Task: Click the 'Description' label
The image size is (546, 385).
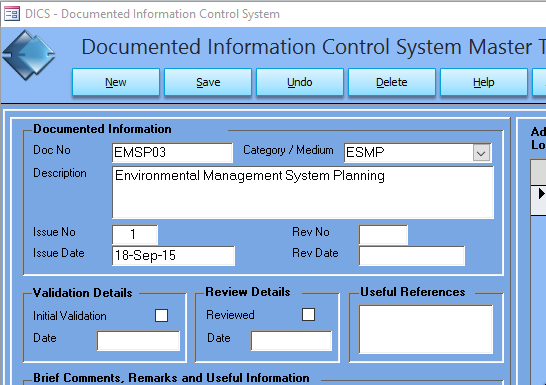Action: [60, 173]
